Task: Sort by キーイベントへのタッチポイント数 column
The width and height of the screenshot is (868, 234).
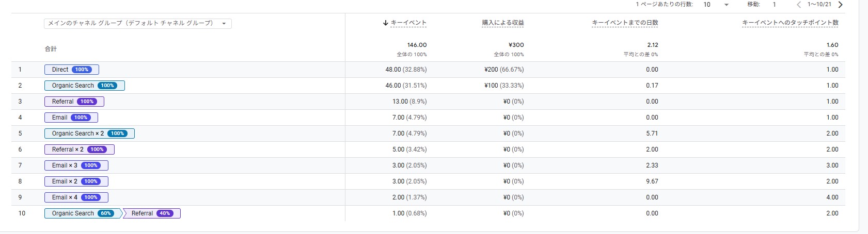Action: point(790,23)
